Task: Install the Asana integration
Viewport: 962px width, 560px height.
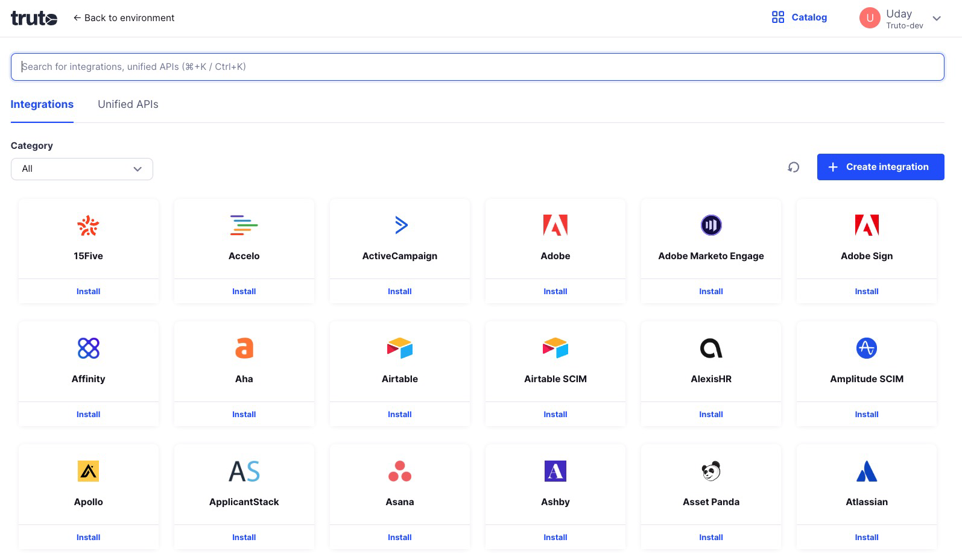Action: click(x=400, y=537)
